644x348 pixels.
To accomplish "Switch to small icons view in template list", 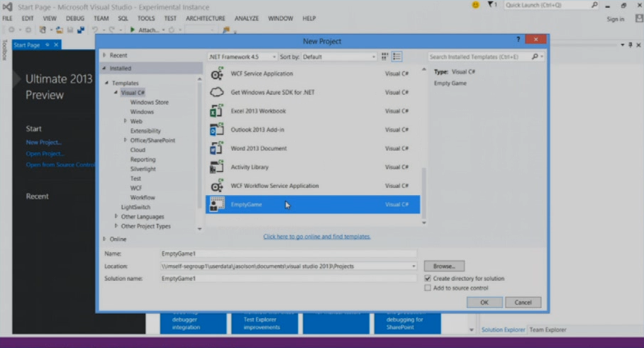I will (385, 57).
